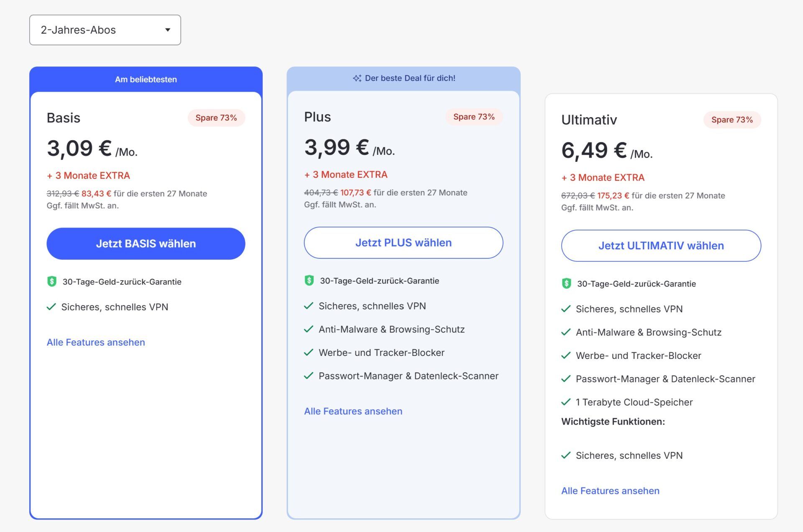Open Alle Features ansehen in Plus card

pyautogui.click(x=353, y=412)
